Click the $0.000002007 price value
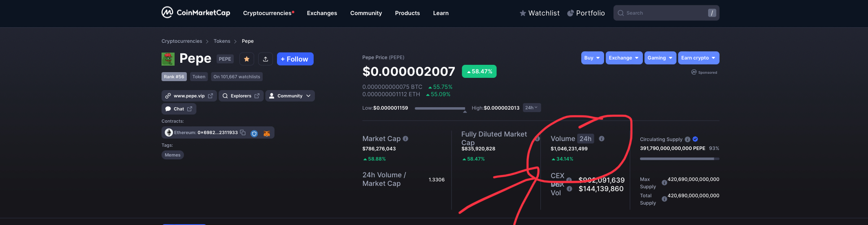Screen dimensions: 868x225 coord(409,72)
